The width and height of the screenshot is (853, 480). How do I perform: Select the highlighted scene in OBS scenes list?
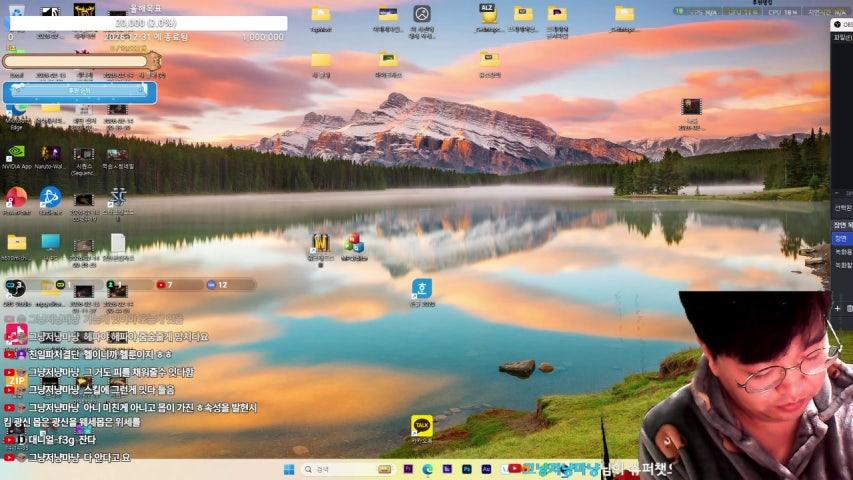point(841,238)
